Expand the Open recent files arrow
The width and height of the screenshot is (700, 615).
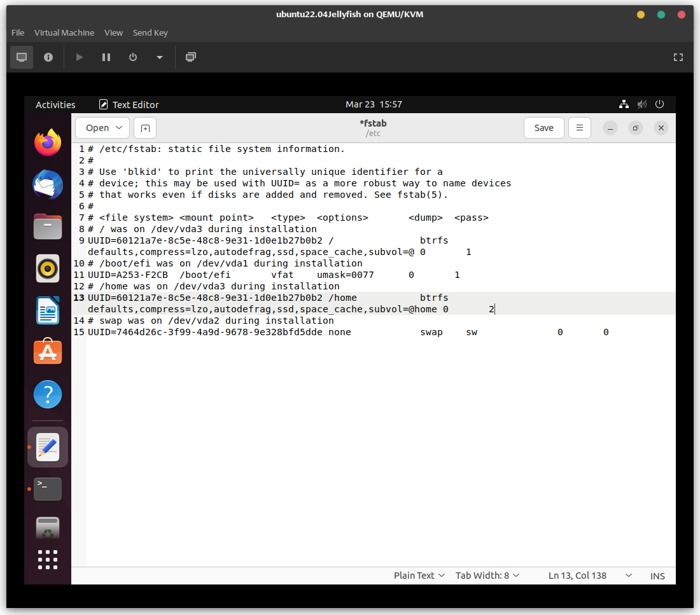[119, 128]
